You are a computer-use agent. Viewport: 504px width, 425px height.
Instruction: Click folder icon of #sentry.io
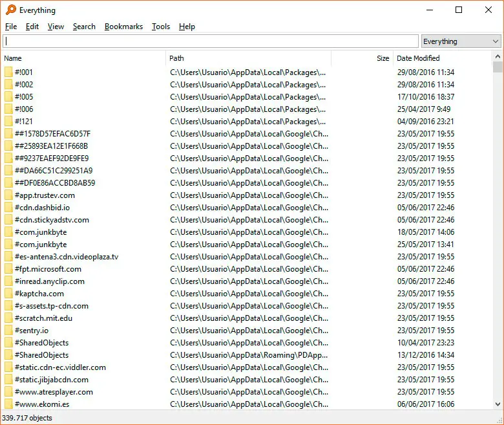click(x=8, y=330)
